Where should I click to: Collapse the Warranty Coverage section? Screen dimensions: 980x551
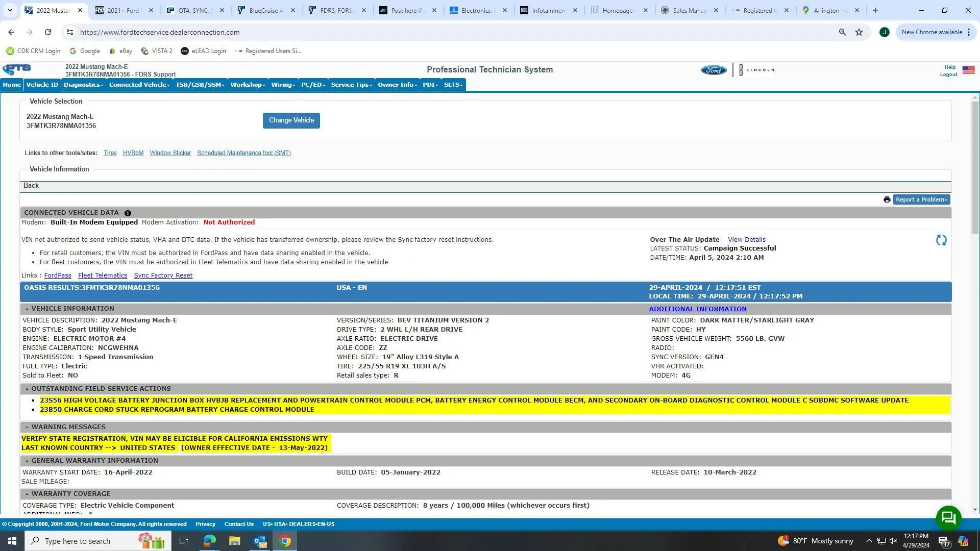27,494
